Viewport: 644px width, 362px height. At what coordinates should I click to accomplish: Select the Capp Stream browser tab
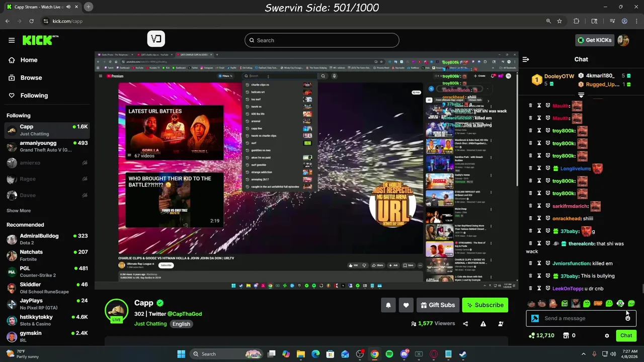tap(43, 7)
